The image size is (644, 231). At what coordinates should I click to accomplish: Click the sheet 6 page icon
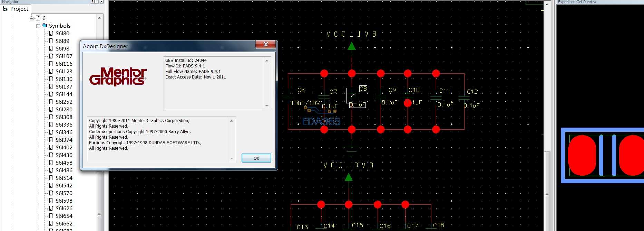[38, 18]
